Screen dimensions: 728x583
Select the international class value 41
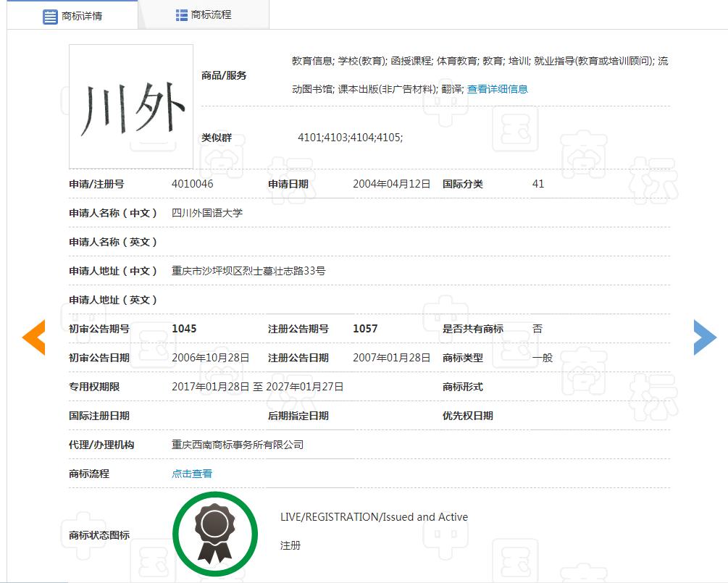[x=538, y=184]
